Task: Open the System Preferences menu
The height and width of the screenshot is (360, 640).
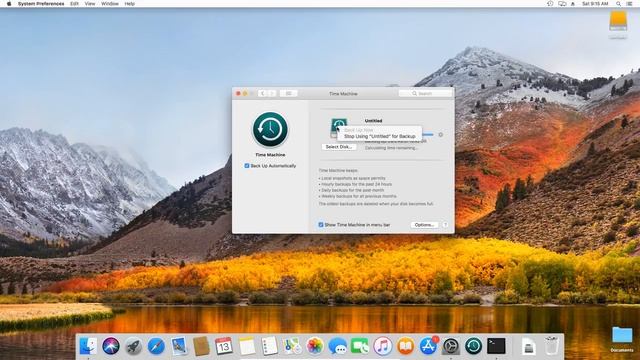Action: tap(41, 4)
